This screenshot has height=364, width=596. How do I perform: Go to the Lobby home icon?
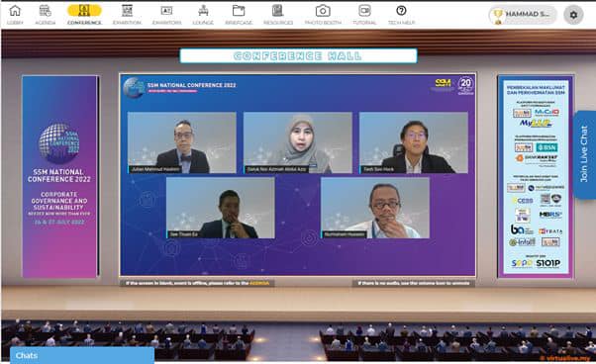15,11
